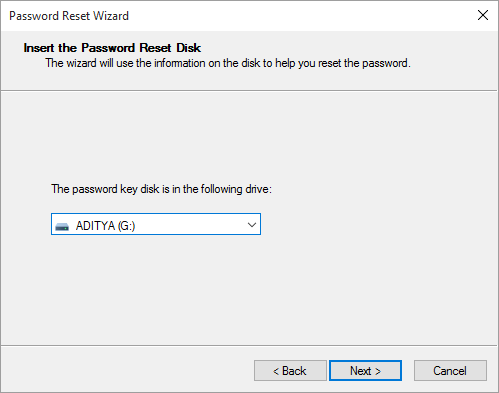Image resolution: width=499 pixels, height=393 pixels.
Task: Go to previous step with < Back
Action: pos(290,370)
